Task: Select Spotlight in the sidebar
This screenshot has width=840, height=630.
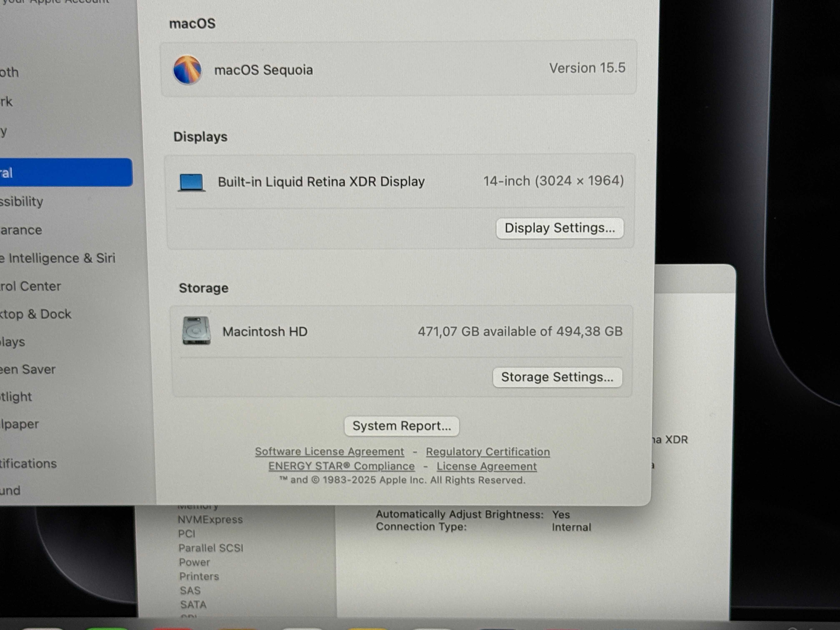Action: [16, 397]
